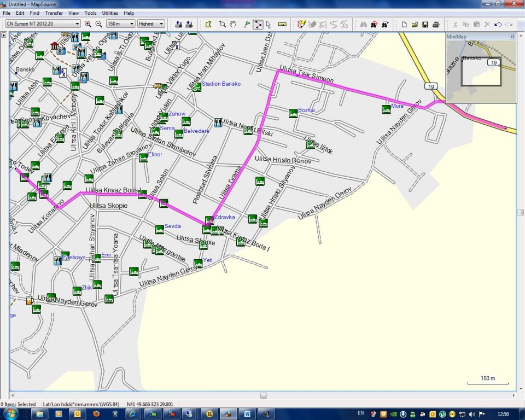Click the Receive From Device icon
The width and height of the screenshot is (525, 420).
click(189, 24)
